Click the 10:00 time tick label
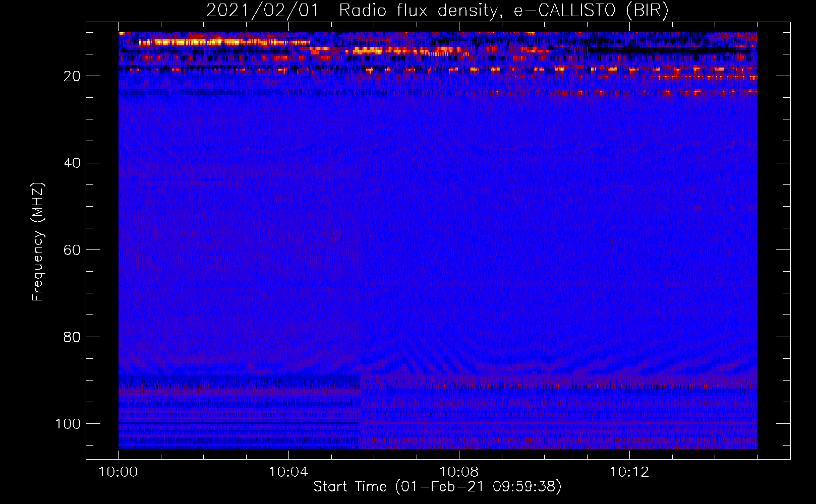This screenshot has height=504, width=816. click(119, 472)
